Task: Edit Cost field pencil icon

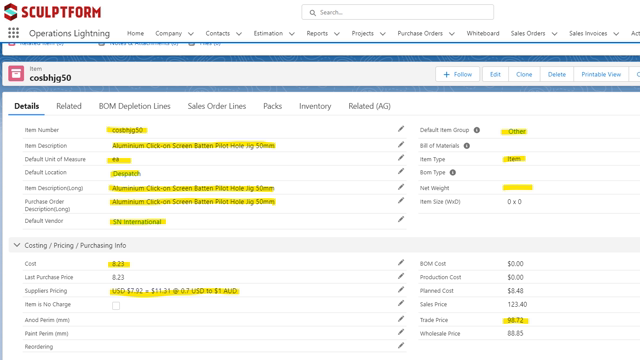Action: (401, 262)
